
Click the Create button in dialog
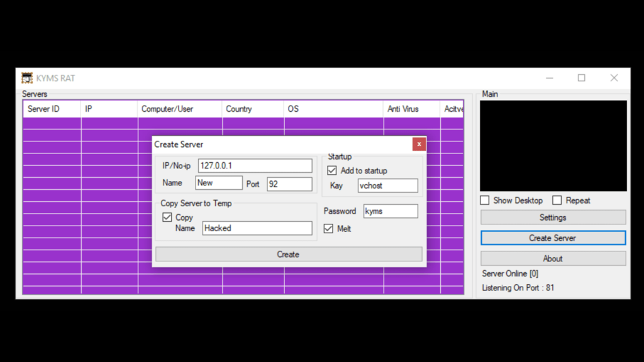coord(289,254)
